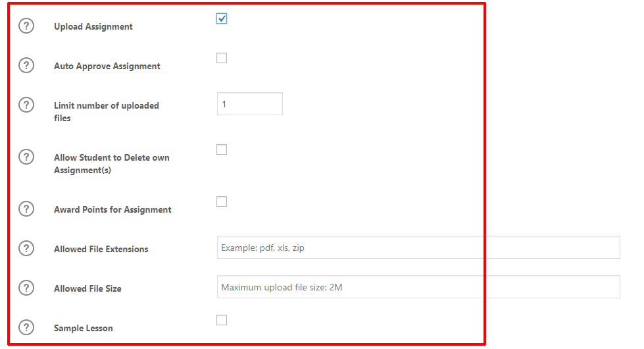Click help icon beside Upload Assignment
This screenshot has height=349, width=644.
tap(26, 26)
